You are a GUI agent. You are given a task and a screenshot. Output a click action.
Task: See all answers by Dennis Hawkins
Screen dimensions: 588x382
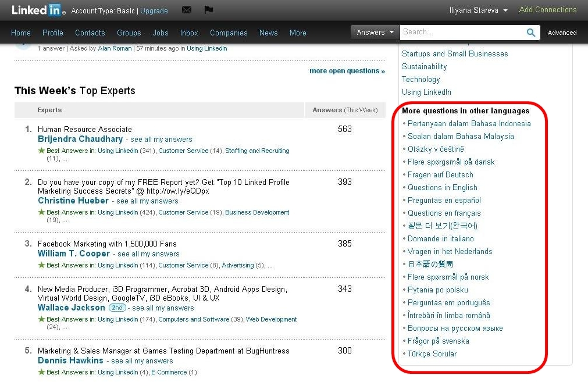142,361
